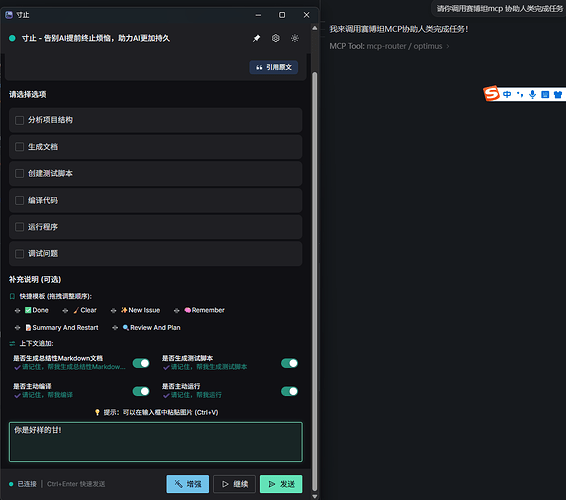Click the drag handle beside Done
The image size is (566, 500).
17,310
